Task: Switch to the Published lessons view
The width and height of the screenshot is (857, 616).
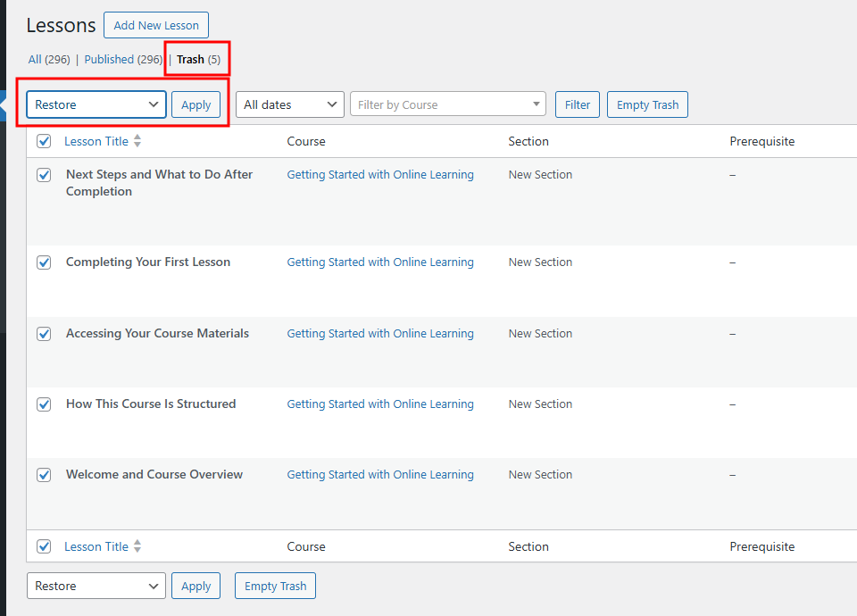Action: click(x=109, y=60)
